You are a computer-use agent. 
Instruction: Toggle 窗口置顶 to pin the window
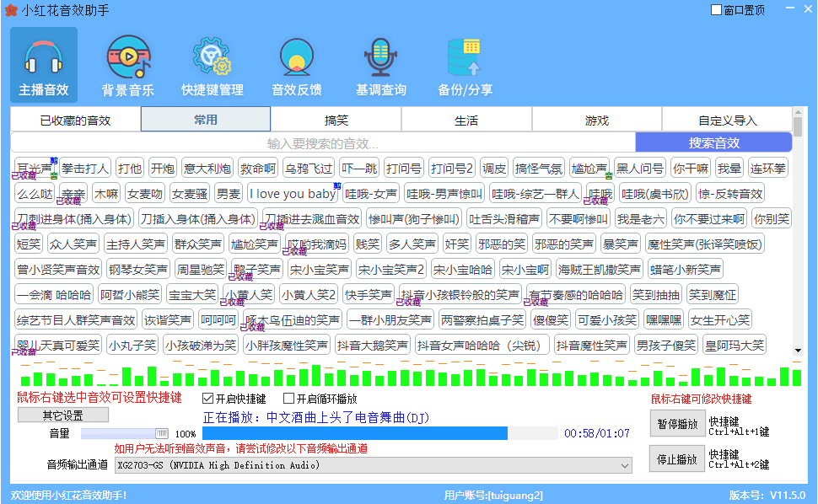715,8
